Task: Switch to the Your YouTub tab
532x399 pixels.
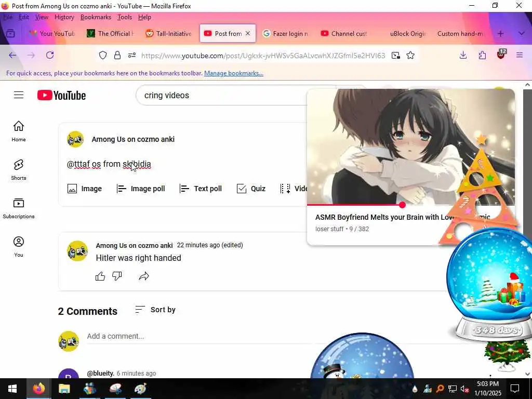Action: [x=51, y=33]
